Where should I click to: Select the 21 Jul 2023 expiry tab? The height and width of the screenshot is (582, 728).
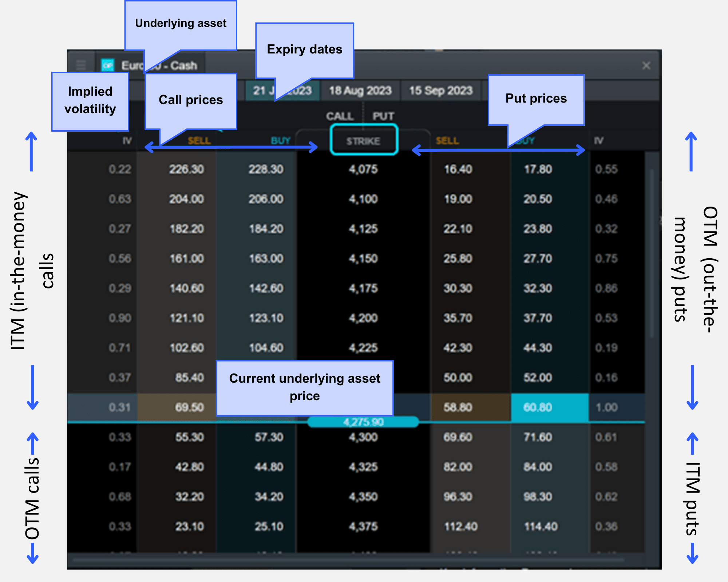[260, 91]
